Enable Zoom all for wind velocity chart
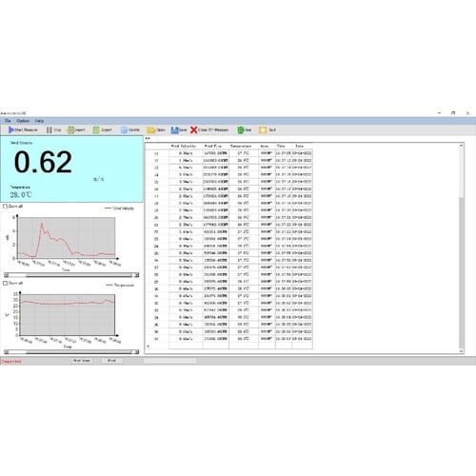Screen dimensions: 476x476 point(5,207)
